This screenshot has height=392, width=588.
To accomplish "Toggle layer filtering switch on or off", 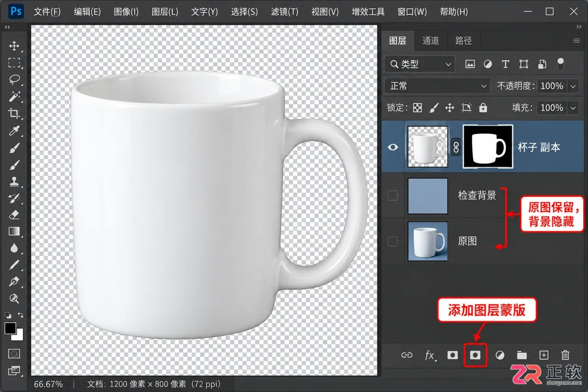I will 561,64.
